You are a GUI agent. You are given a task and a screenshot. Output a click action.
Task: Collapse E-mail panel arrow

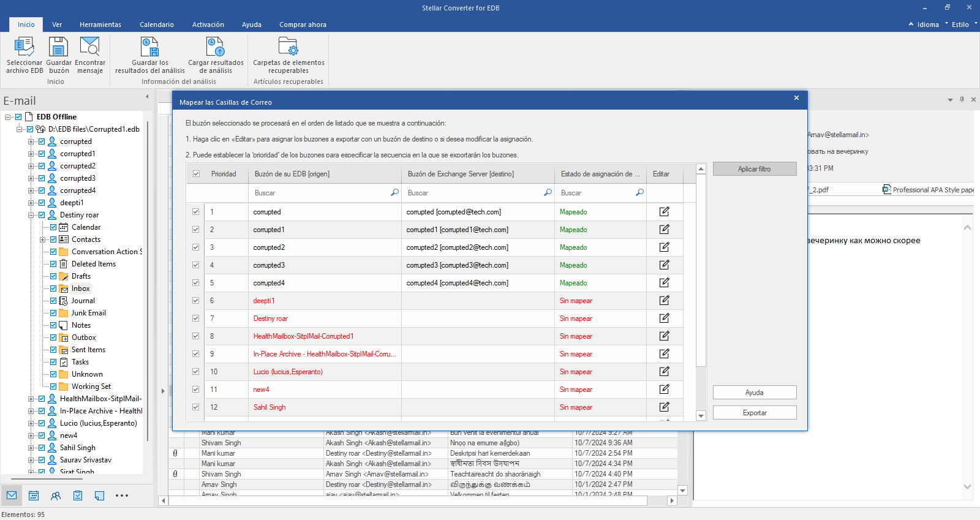click(x=147, y=97)
